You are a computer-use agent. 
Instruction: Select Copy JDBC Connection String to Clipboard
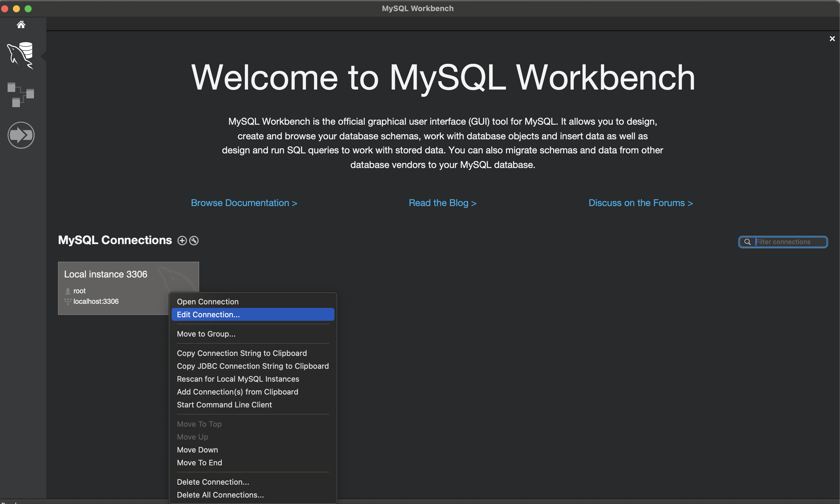point(253,366)
